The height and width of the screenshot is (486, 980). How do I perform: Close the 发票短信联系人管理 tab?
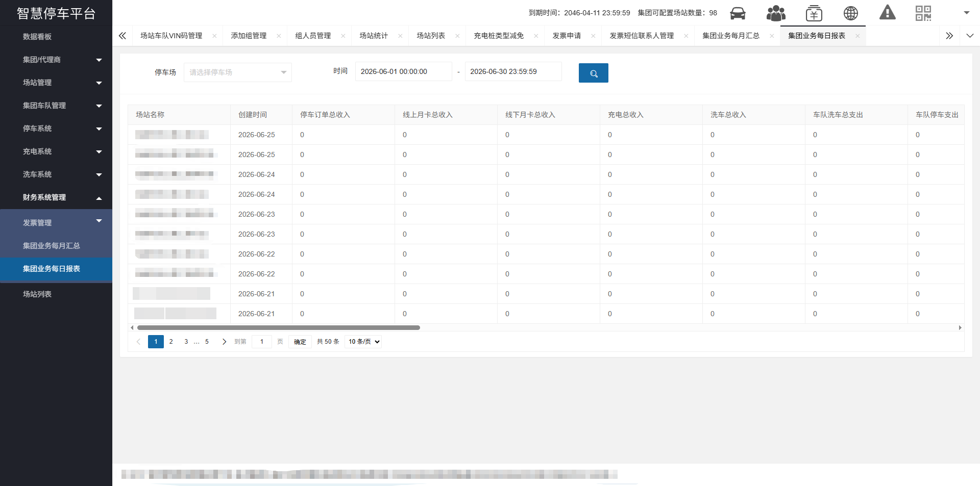686,36
